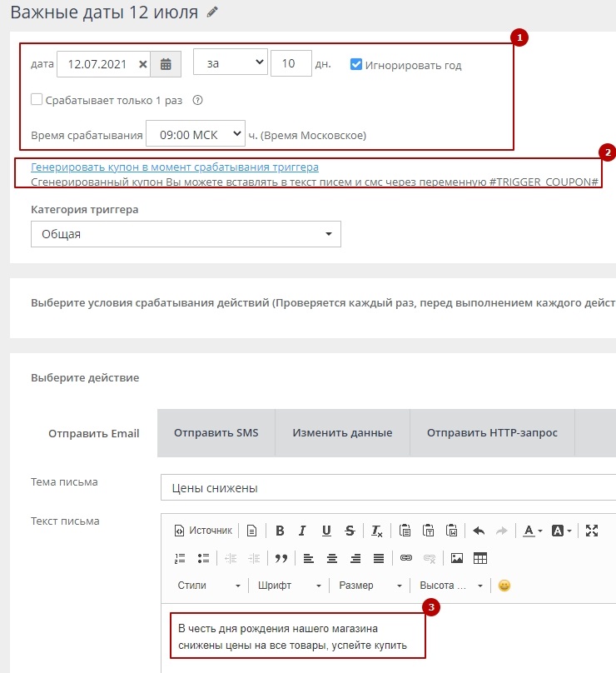This screenshot has width=616, height=673.
Task: Open the 'за' before/after dropdown
Action: (230, 63)
